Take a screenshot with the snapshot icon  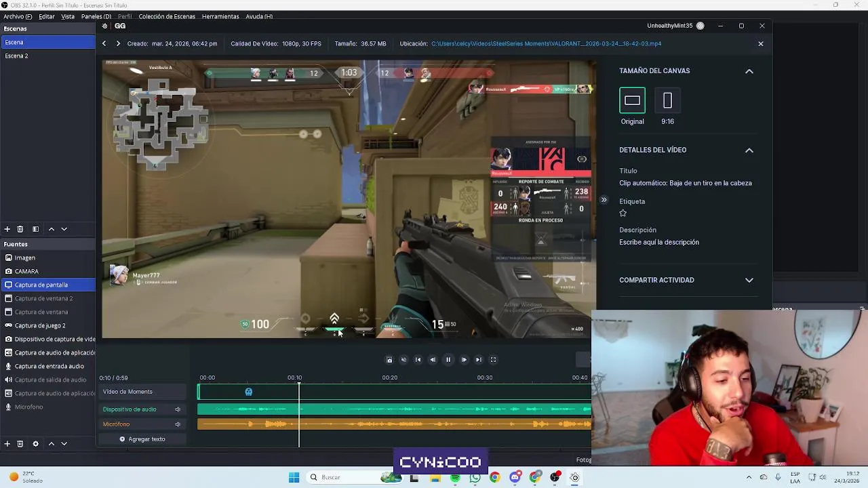pyautogui.click(x=389, y=360)
